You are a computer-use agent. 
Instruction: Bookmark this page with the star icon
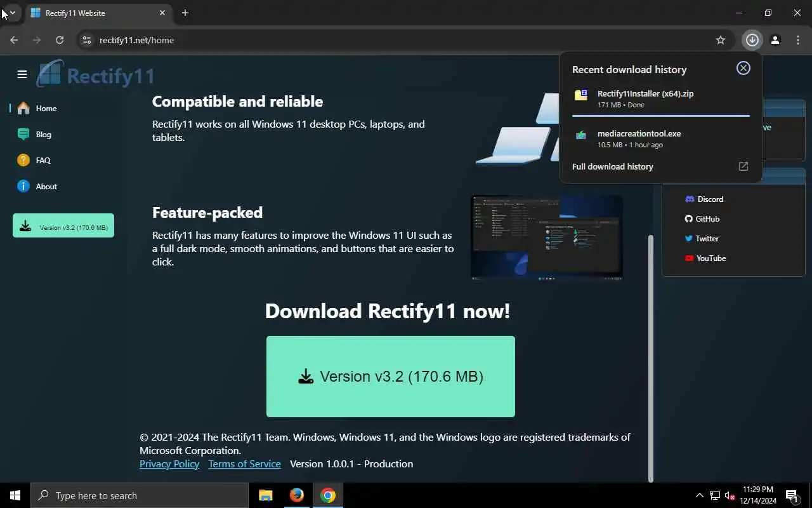click(x=721, y=40)
